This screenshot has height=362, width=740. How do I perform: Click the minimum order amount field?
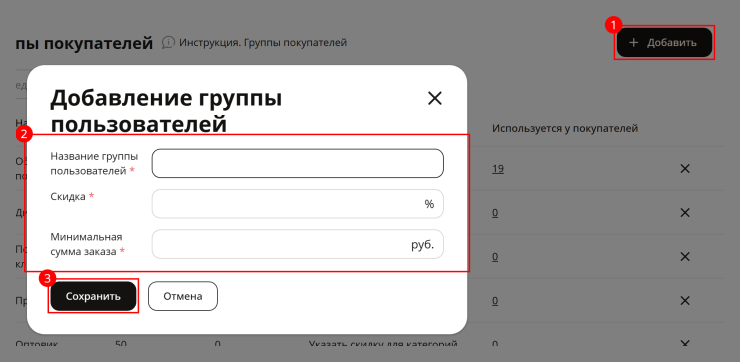tap(298, 244)
